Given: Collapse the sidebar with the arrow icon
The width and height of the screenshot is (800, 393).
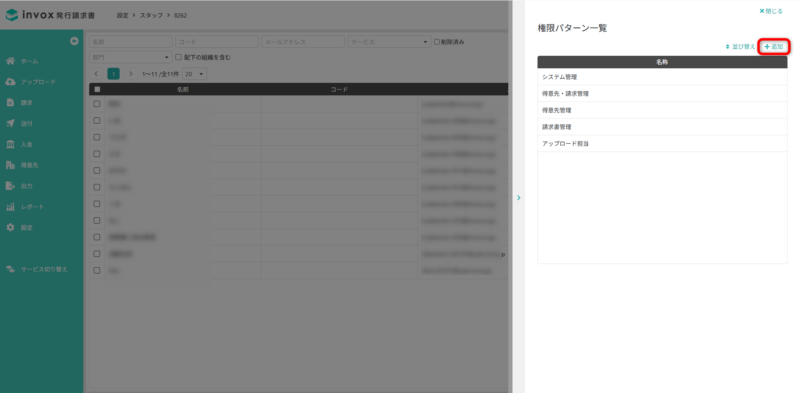Looking at the screenshot, I should [74, 41].
